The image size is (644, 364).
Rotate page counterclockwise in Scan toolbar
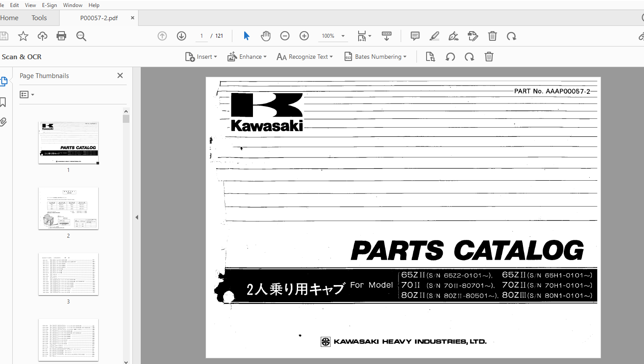click(450, 57)
